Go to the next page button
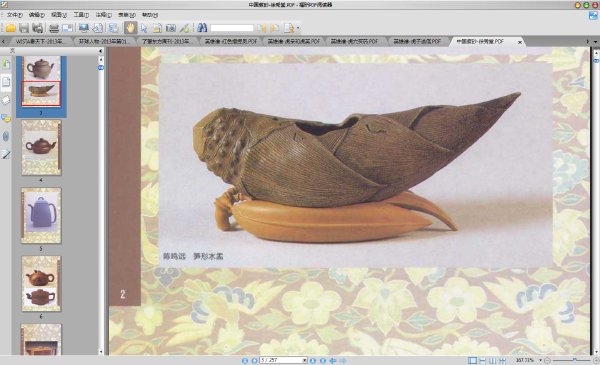Image resolution: width=600 pixels, height=365 pixels. (313, 360)
